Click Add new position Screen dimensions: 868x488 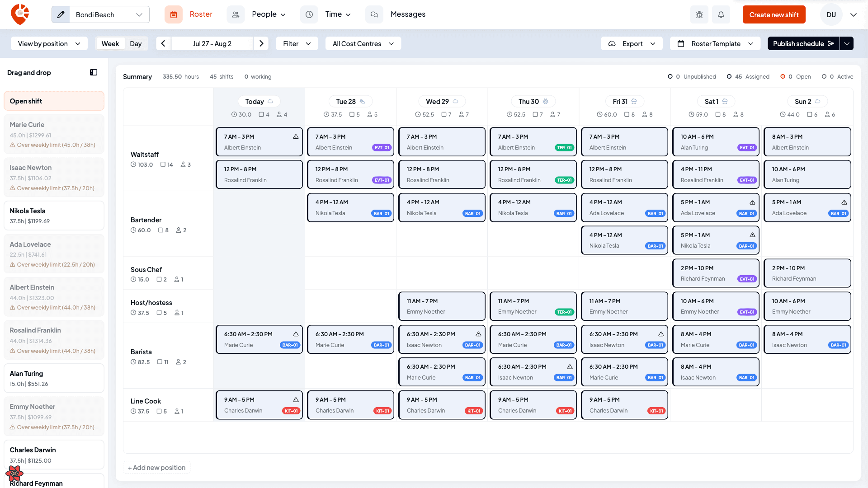point(156,467)
